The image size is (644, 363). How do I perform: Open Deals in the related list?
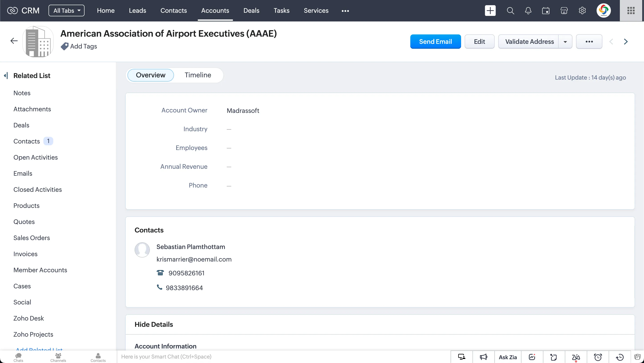click(21, 125)
